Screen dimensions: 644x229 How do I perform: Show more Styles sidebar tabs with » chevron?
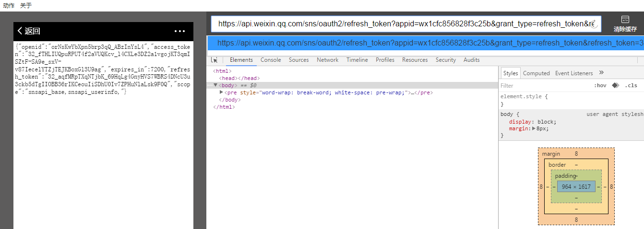(x=601, y=73)
